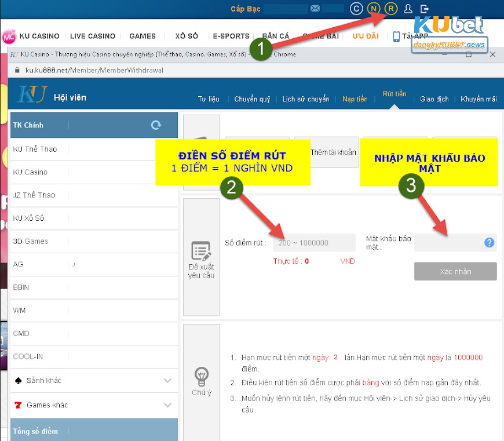Select the BBIN account row
Screen dimensions: 504x441
94,287
